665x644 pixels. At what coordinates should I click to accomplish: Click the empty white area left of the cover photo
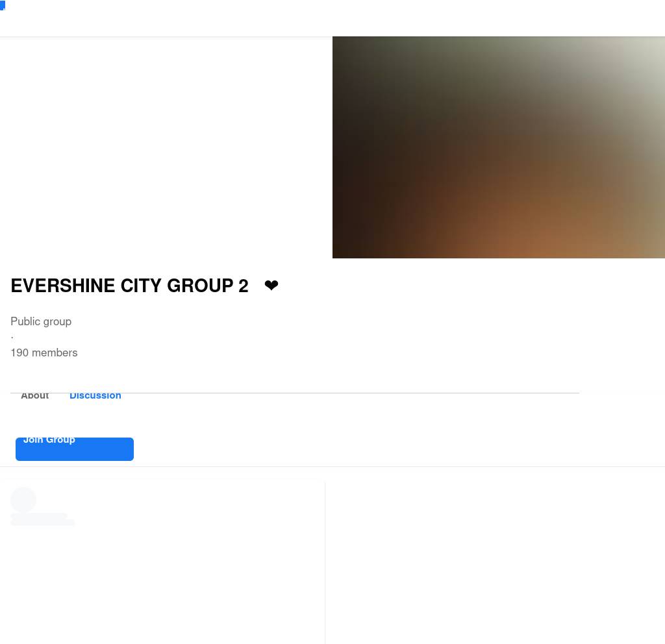pyautogui.click(x=166, y=147)
